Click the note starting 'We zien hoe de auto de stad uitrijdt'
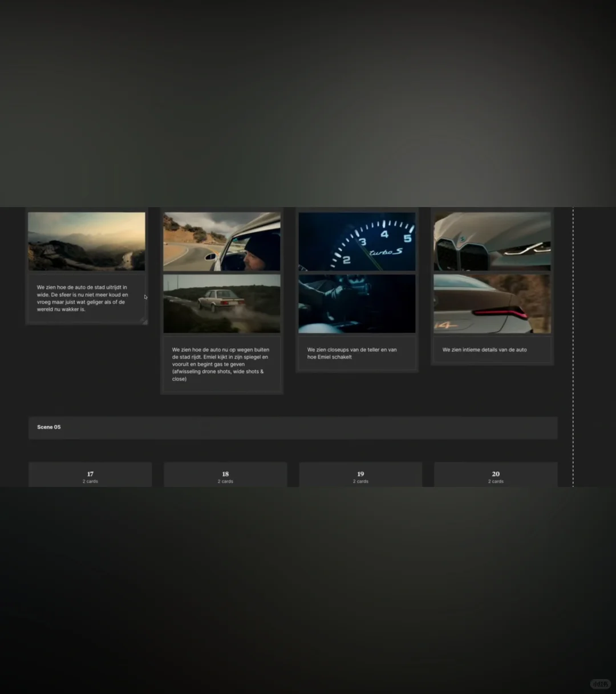 [x=87, y=298]
